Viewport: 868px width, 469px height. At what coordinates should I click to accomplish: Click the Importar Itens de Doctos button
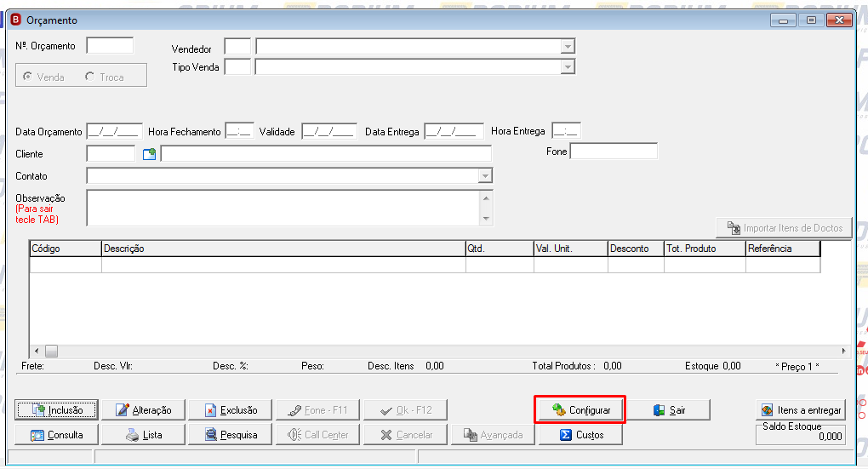pyautogui.click(x=784, y=227)
